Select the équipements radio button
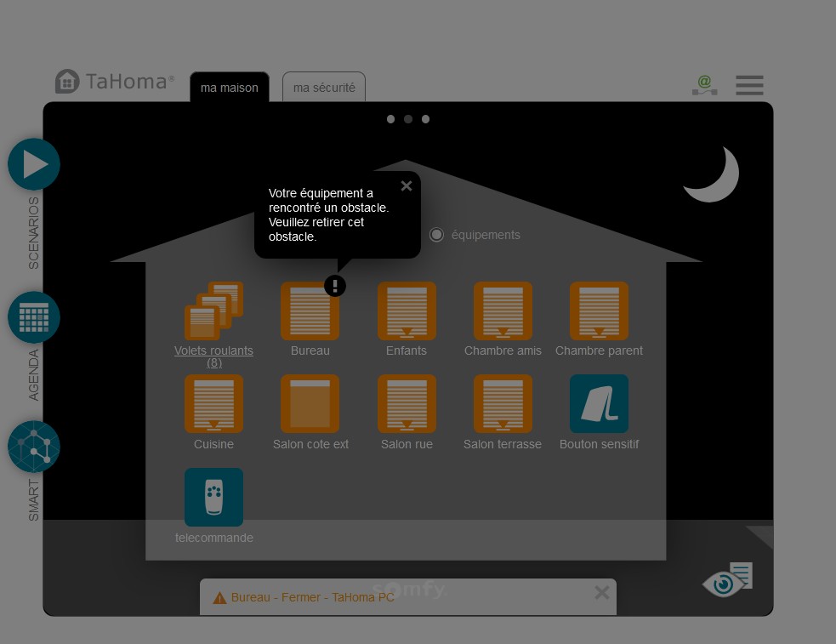Screen dimensions: 836x644 pyautogui.click(x=437, y=235)
